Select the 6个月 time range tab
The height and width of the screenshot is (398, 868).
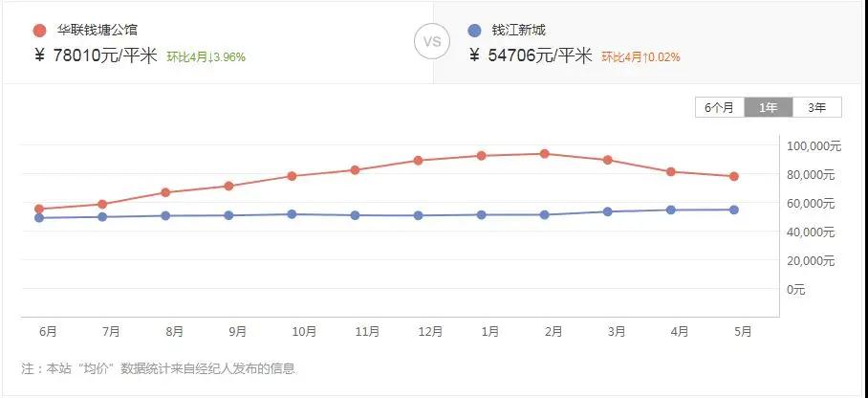click(x=720, y=107)
